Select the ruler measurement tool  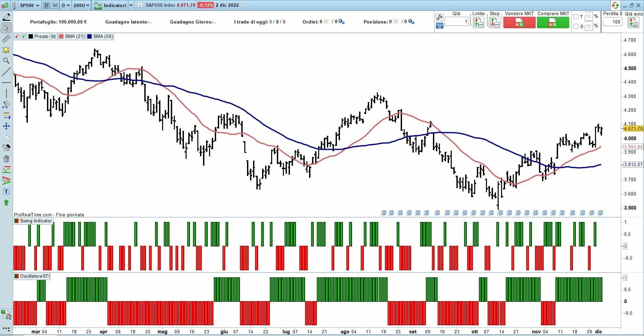click(6, 39)
